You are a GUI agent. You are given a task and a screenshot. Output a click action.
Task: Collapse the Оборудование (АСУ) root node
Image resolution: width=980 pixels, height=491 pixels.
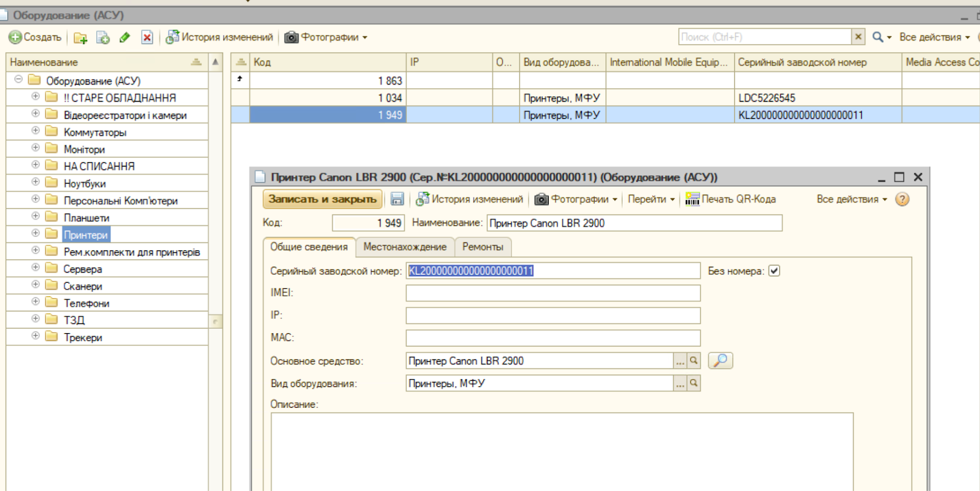tap(18, 79)
